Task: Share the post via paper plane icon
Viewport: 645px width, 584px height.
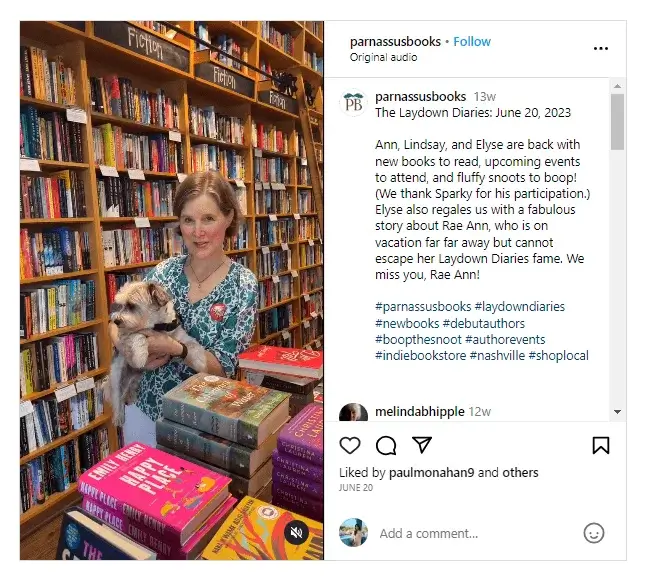Action: (x=422, y=445)
